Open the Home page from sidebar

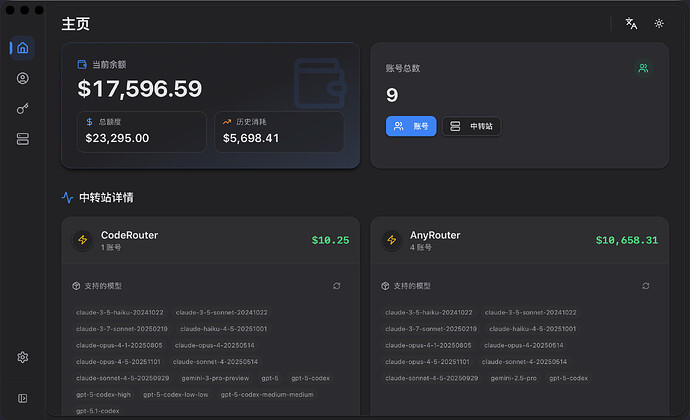[x=22, y=48]
